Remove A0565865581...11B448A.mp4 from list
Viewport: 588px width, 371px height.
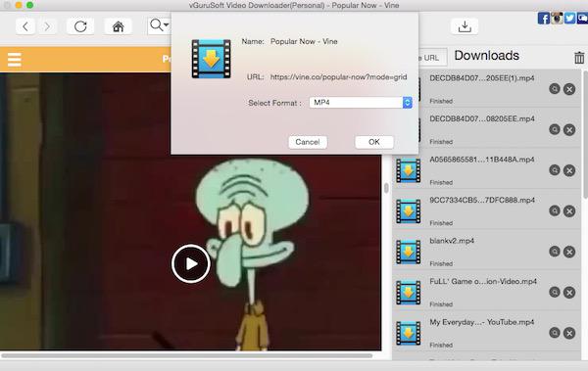[569, 170]
